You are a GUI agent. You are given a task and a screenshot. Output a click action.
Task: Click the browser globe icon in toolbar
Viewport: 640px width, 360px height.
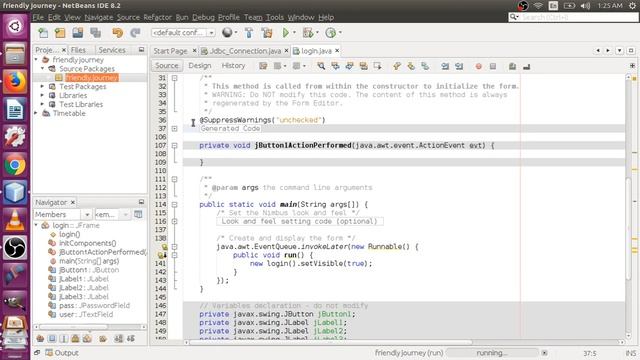click(227, 33)
